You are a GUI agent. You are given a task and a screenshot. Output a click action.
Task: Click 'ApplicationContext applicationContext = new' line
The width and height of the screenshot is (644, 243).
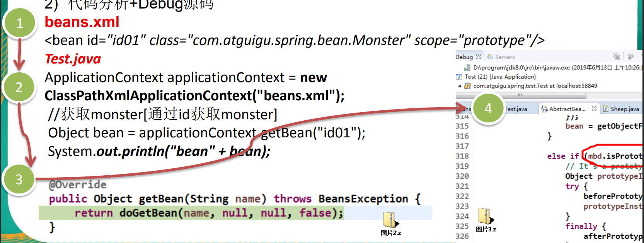pyautogui.click(x=186, y=77)
